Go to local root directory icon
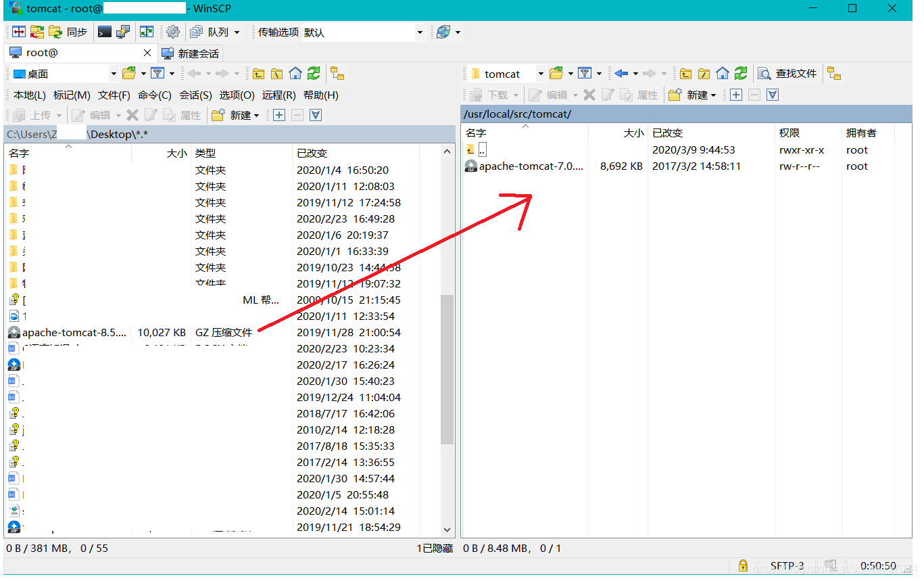 click(x=277, y=74)
